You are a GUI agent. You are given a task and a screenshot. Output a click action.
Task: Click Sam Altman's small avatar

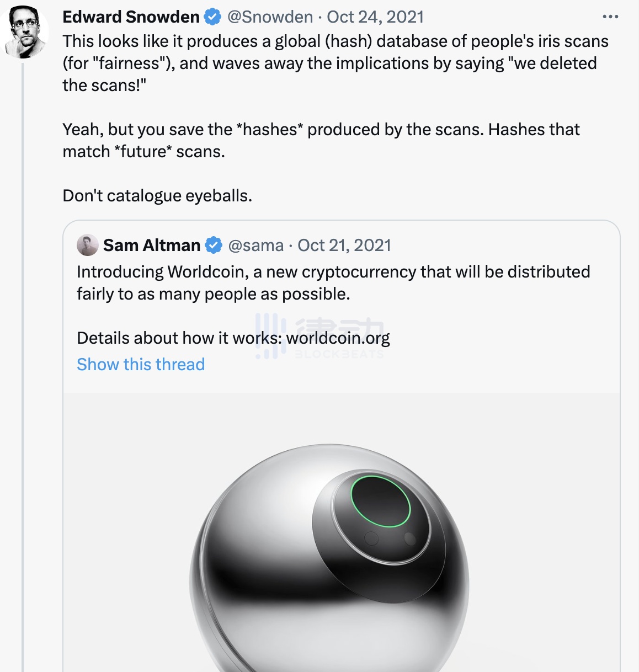pos(87,246)
